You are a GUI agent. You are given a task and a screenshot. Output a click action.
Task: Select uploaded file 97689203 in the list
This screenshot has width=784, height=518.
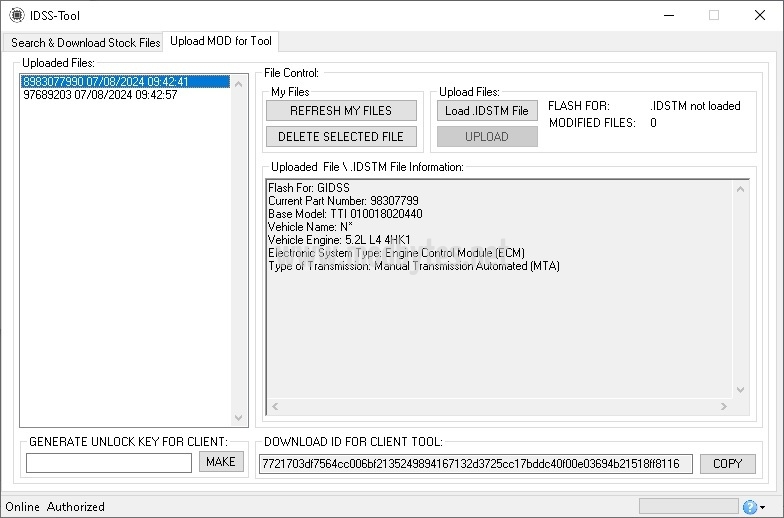coord(100,95)
